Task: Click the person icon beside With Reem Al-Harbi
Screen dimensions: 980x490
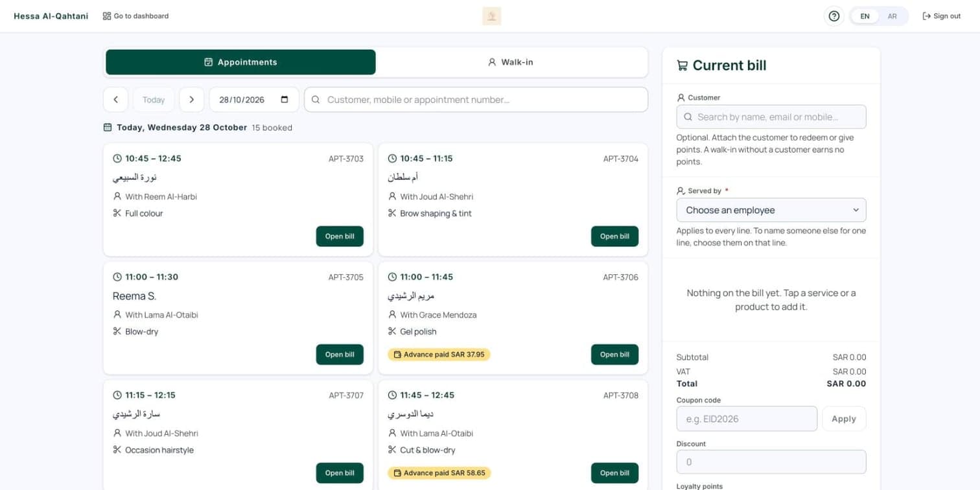Action: click(117, 196)
